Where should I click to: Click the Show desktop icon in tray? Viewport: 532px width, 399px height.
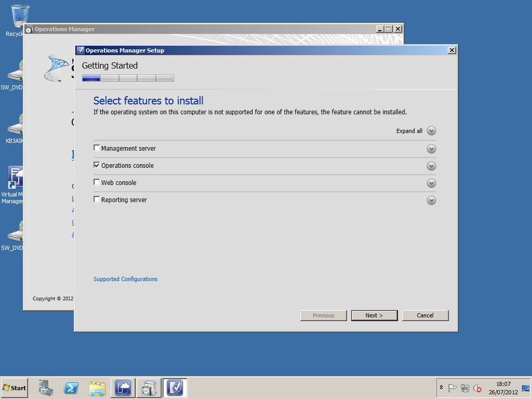point(526,388)
